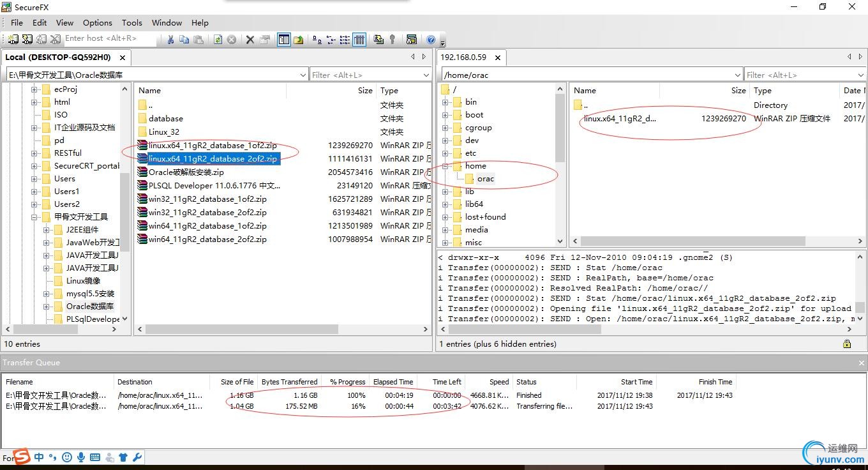Viewport: 868px width, 470px height.
Task: Toggle the folder tree pane view
Action: coord(283,40)
